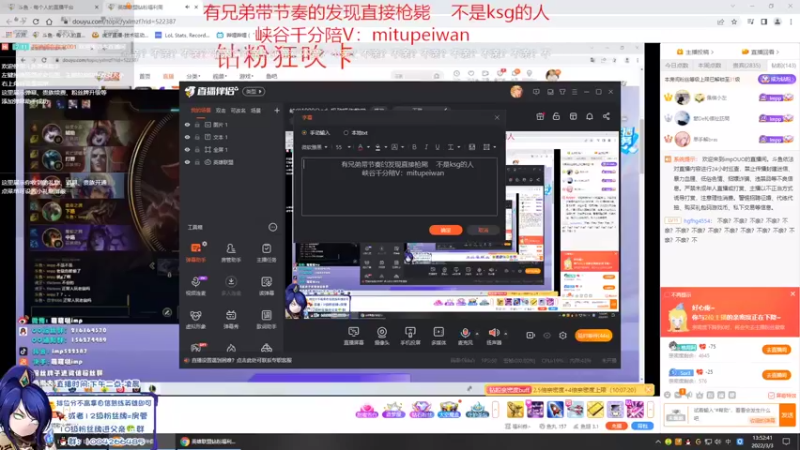Open the 本周贡献 ranking tab
This screenshot has height=450, width=800.
pyautogui.click(x=709, y=65)
